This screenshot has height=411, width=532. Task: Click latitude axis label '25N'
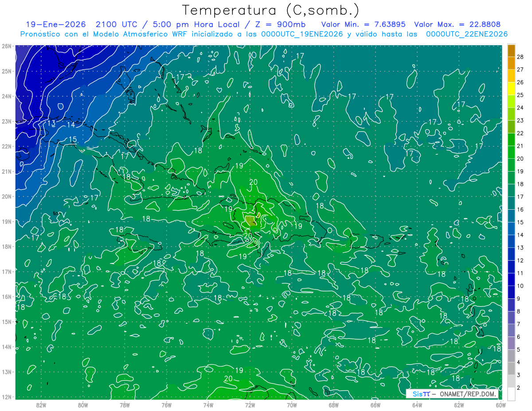point(7,71)
